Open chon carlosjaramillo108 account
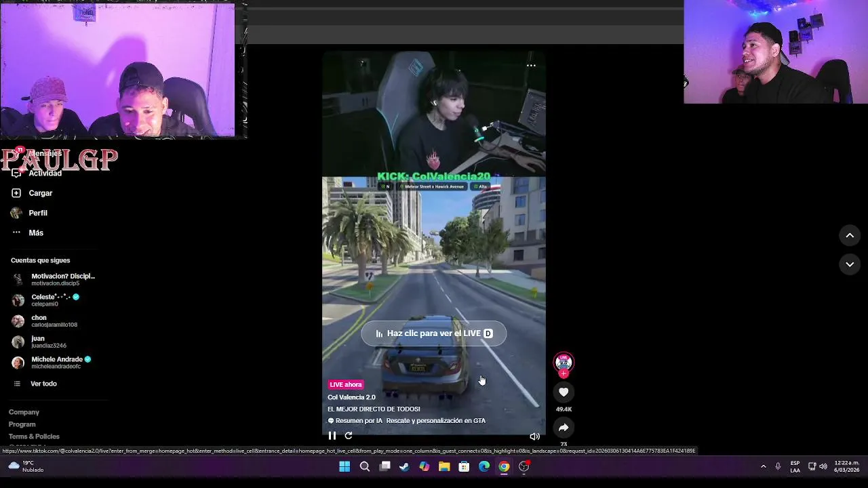This screenshot has height=488, width=868. 45,321
